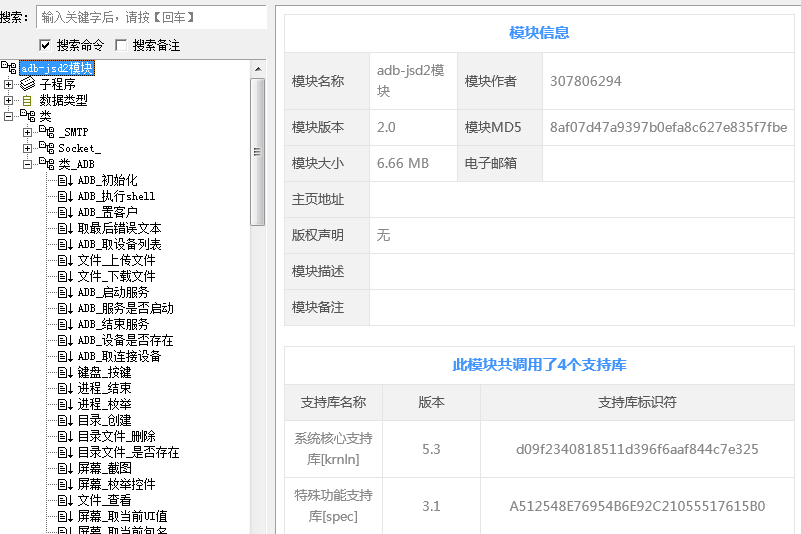Click the method icon beside 键盘_按键
Image resolution: width=801 pixels, height=534 pixels.
pyautogui.click(x=65, y=373)
